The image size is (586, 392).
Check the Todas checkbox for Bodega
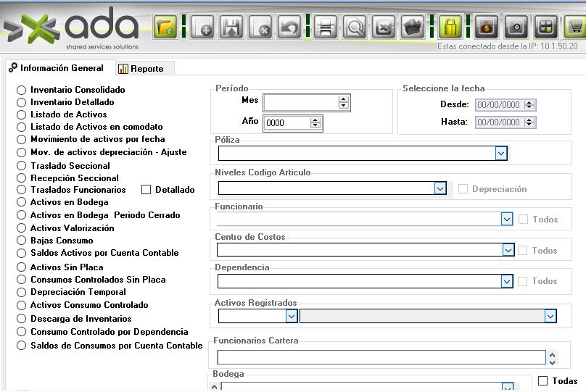click(x=542, y=381)
